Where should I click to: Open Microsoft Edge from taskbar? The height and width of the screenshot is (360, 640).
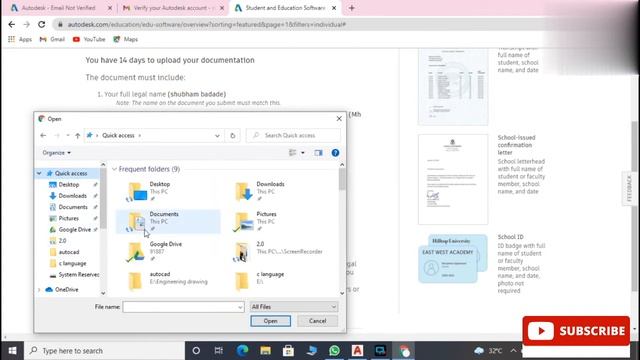point(242,351)
